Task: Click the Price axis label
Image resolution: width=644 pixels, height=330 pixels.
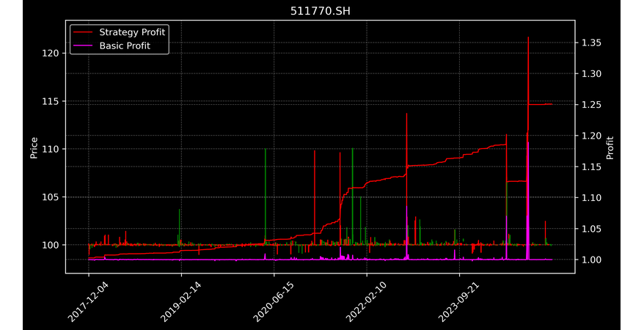Action: (x=34, y=147)
